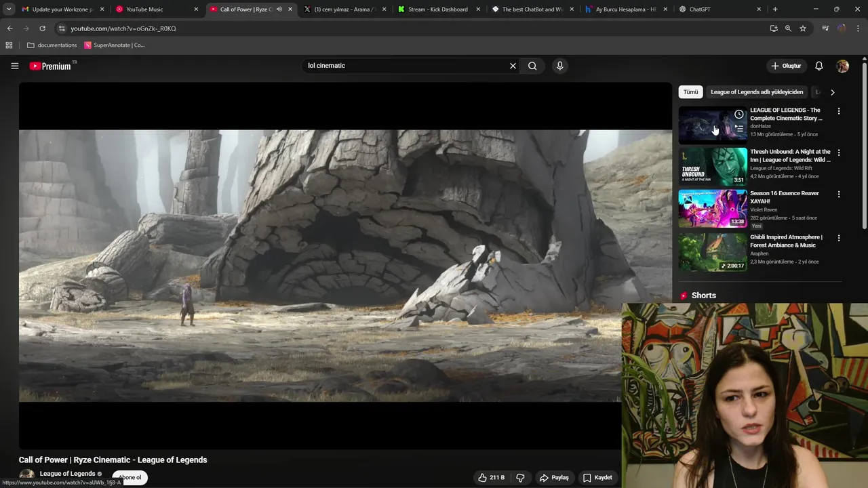Open the Chrome profile avatar
The width and height of the screenshot is (868, 488).
pyautogui.click(x=842, y=28)
